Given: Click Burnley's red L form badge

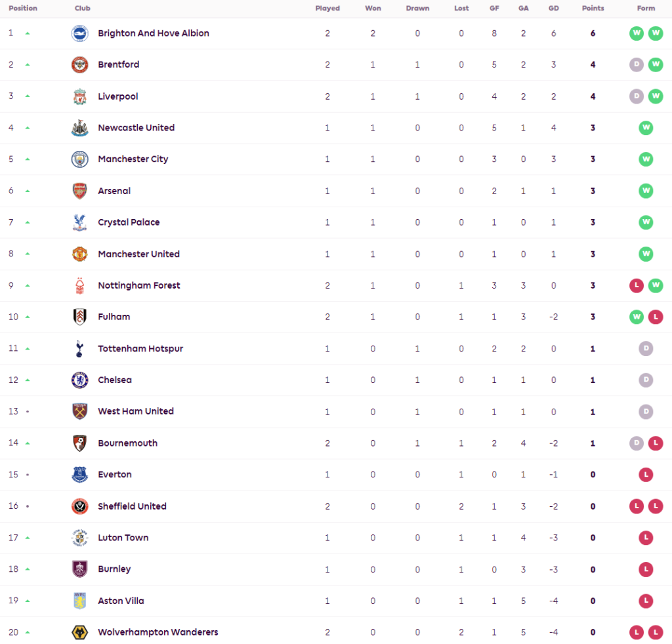Looking at the screenshot, I should (x=646, y=569).
